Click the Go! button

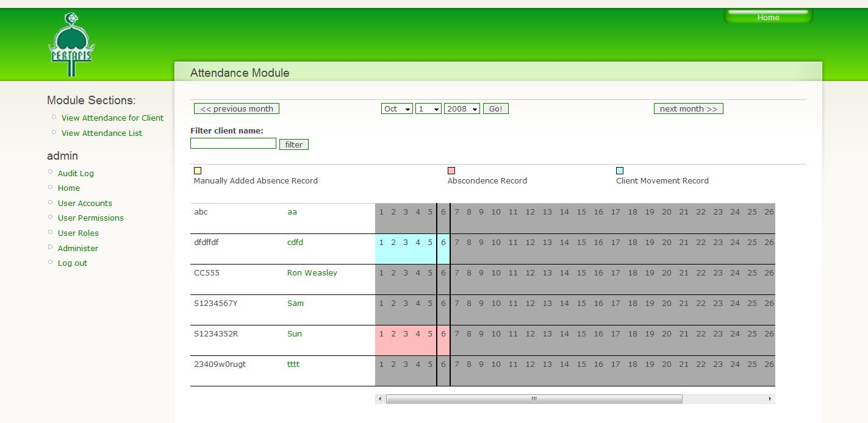(x=495, y=108)
